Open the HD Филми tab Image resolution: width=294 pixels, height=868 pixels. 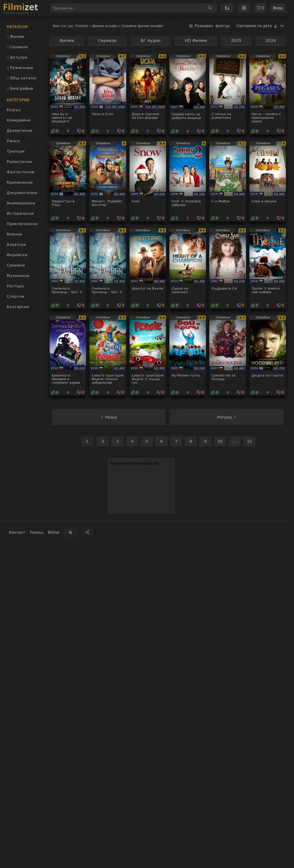pyautogui.click(x=196, y=40)
